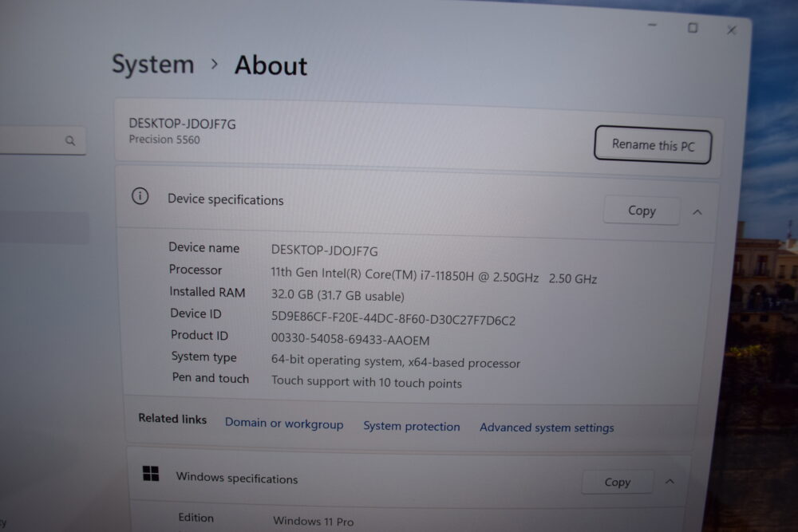This screenshot has height=532, width=798.
Task: Select the Device ID value 5D9E86CF-F20E
Action: click(393, 318)
